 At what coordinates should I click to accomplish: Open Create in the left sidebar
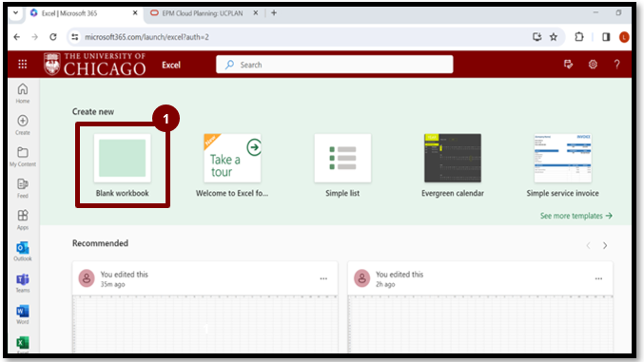click(x=23, y=124)
